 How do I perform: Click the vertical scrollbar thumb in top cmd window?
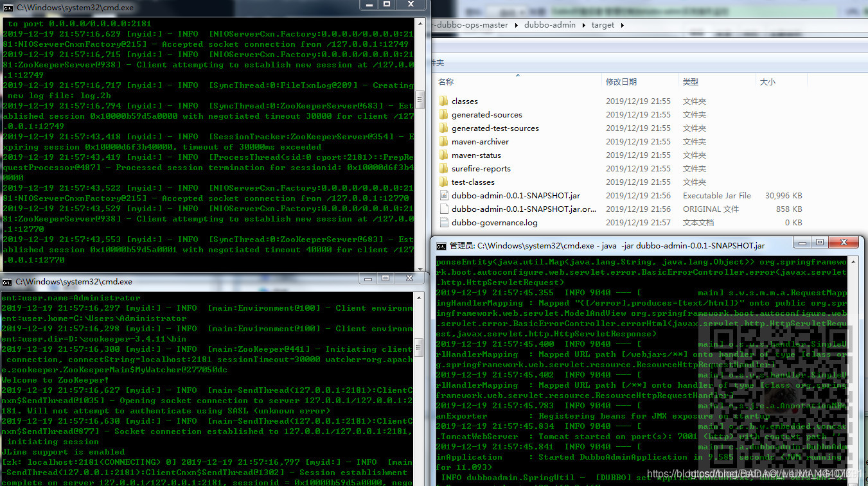(x=420, y=99)
